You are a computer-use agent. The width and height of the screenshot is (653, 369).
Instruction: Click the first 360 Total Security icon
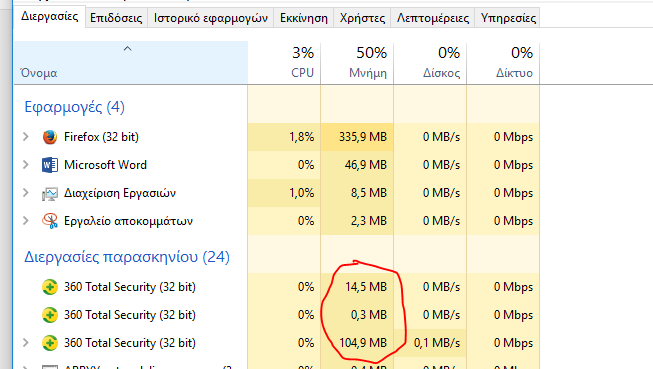[x=50, y=287]
